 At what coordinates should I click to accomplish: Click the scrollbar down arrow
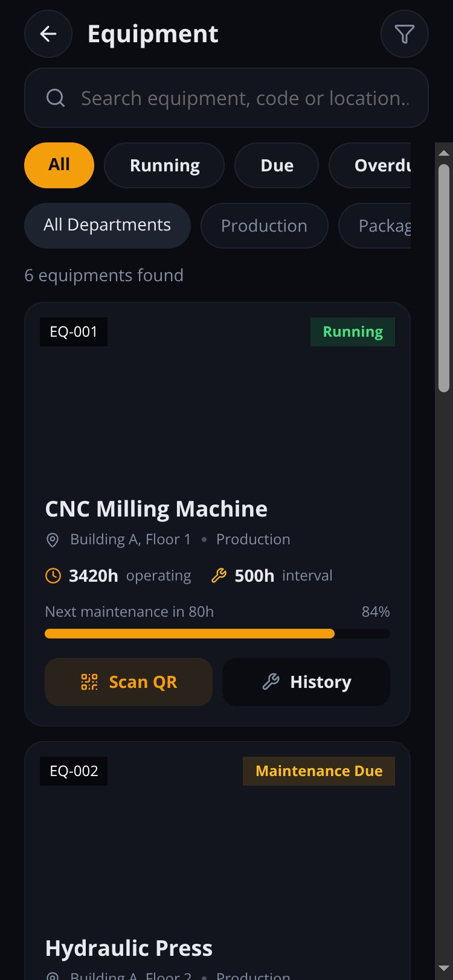pos(444,969)
